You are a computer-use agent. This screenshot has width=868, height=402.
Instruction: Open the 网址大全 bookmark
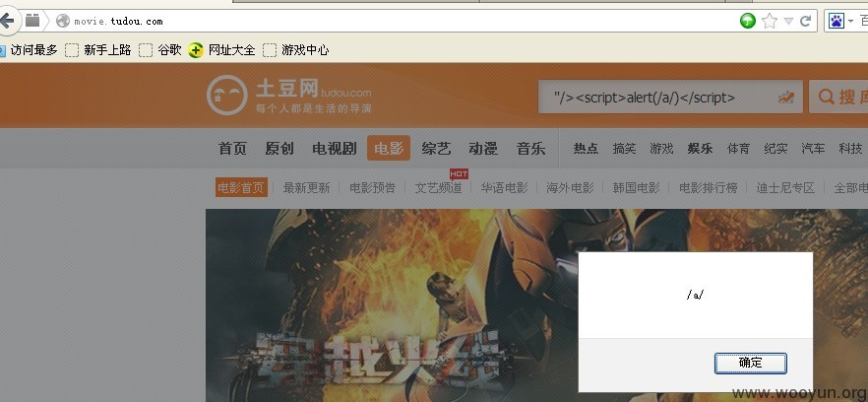[222, 50]
